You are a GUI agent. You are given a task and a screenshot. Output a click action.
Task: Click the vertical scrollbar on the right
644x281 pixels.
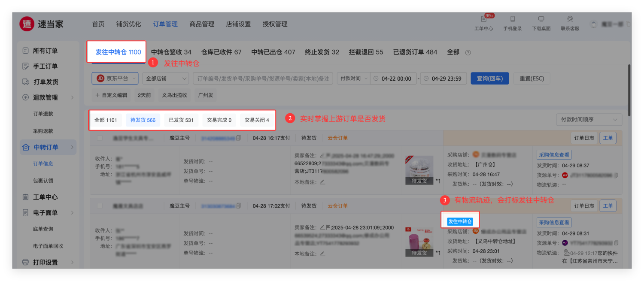(629, 90)
